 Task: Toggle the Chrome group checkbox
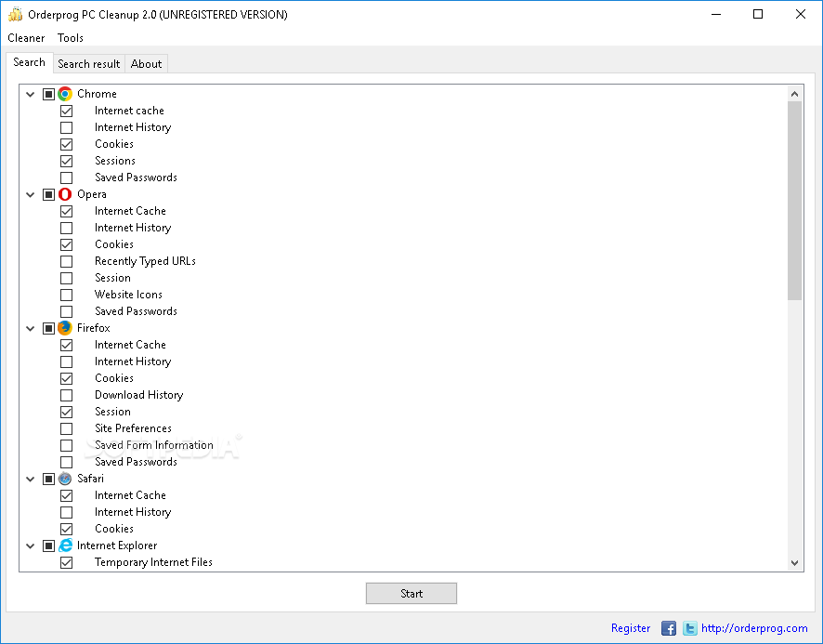pos(48,94)
